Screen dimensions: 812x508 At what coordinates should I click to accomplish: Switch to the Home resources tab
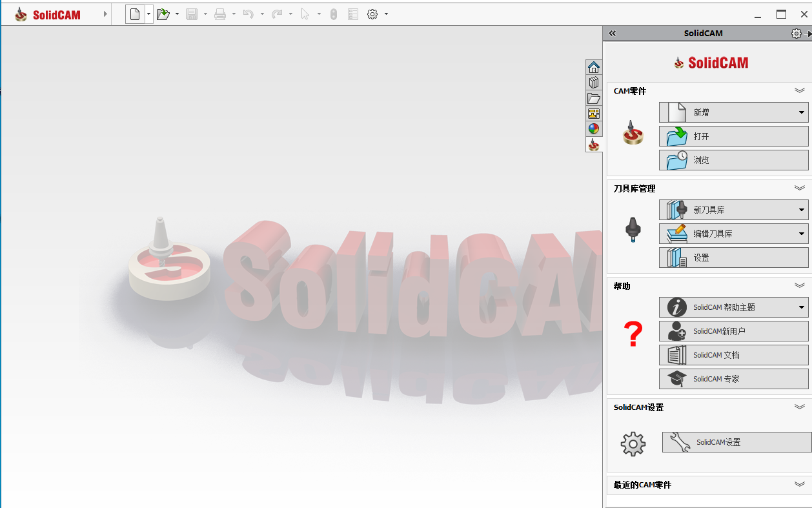594,66
